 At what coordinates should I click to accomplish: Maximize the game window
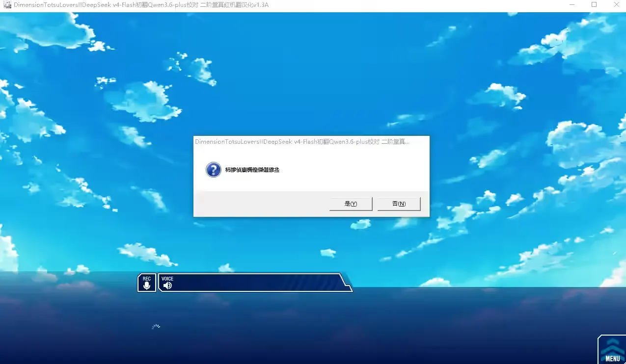point(594,5)
